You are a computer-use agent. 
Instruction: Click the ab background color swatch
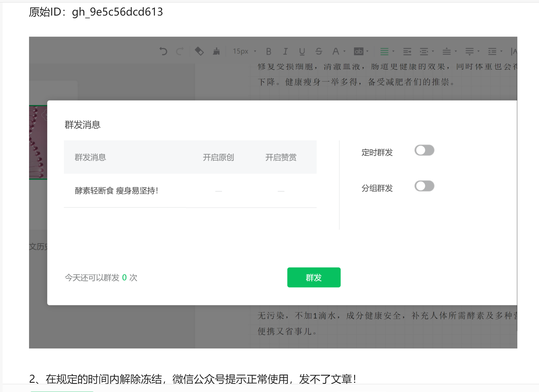point(358,51)
